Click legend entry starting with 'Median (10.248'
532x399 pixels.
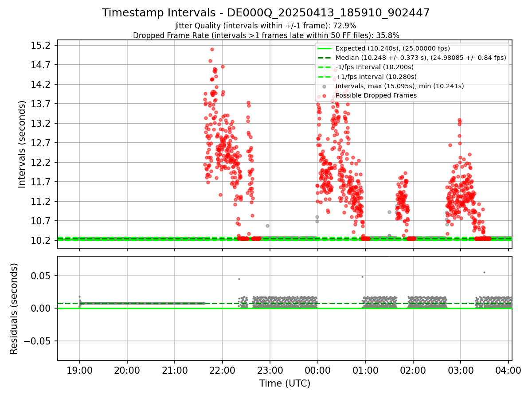point(421,58)
